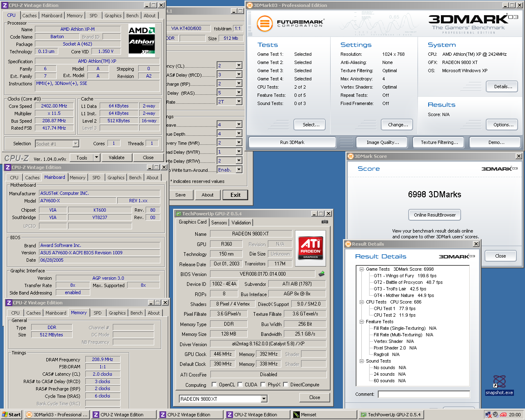Open system Details... in 3DMark03

(x=502, y=87)
